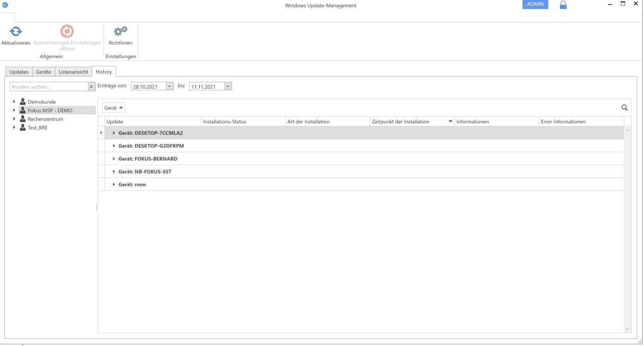
Task: Sort by the Update column header
Action: 153,122
